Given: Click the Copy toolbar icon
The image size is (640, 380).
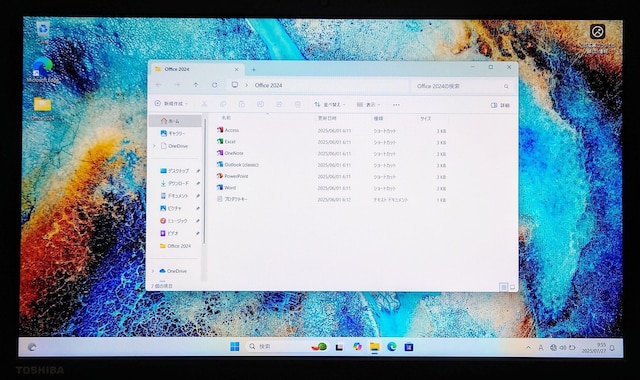Looking at the screenshot, I should point(223,104).
